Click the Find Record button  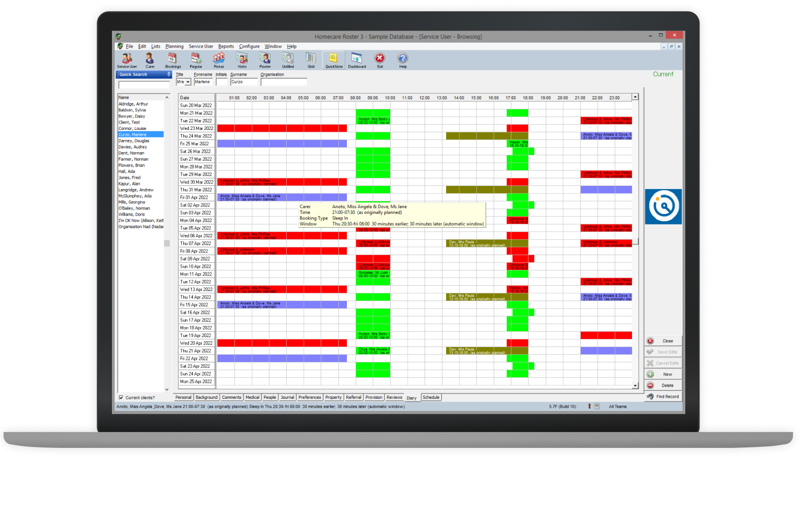click(x=663, y=396)
